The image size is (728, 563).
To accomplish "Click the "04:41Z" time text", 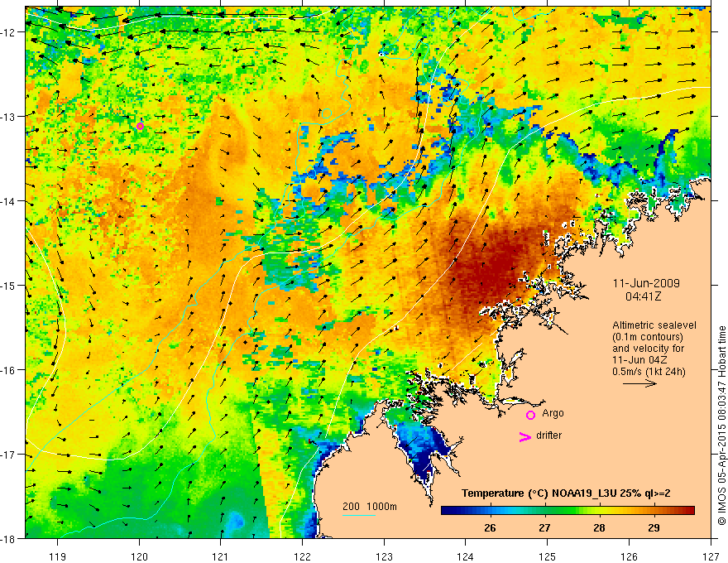I will (644, 296).
